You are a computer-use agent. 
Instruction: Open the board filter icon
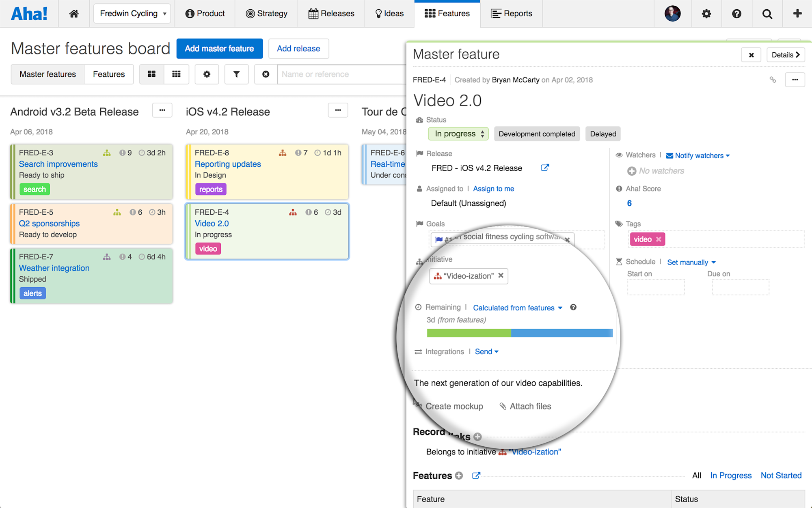236,74
